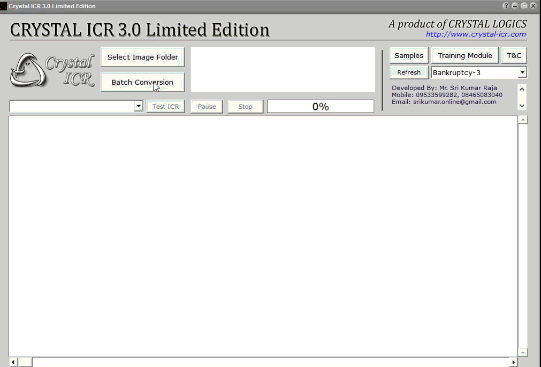Screen dimensions: 541x367
Task: Open the Samples button
Action: (x=409, y=56)
